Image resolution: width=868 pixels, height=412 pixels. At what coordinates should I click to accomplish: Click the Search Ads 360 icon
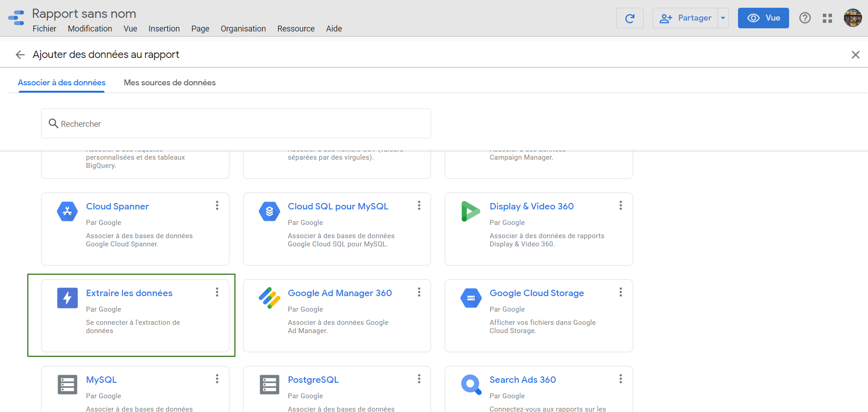tap(471, 385)
